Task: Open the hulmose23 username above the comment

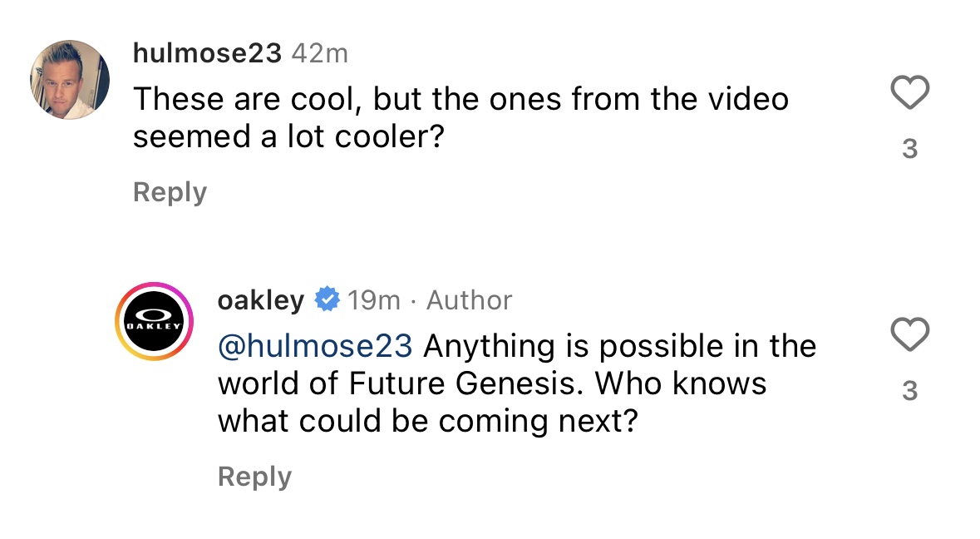Action: pos(208,54)
